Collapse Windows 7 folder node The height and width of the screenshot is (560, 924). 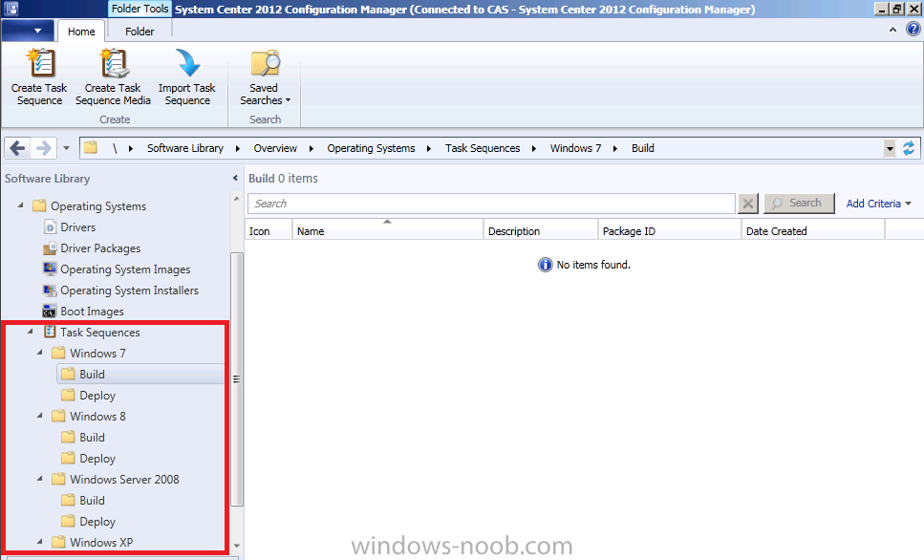[x=39, y=353]
